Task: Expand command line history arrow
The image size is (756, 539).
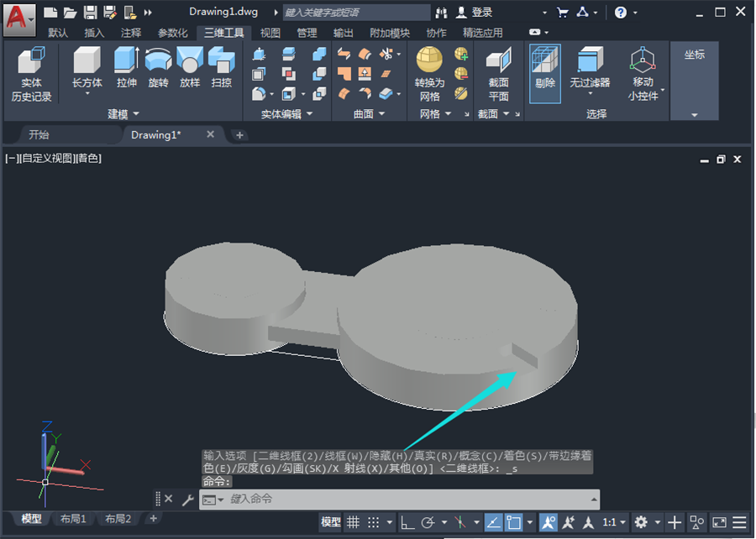Action: pyautogui.click(x=594, y=500)
